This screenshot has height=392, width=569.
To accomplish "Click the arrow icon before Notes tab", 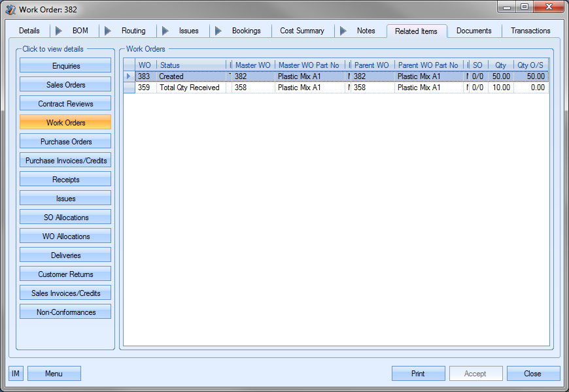I will point(343,31).
